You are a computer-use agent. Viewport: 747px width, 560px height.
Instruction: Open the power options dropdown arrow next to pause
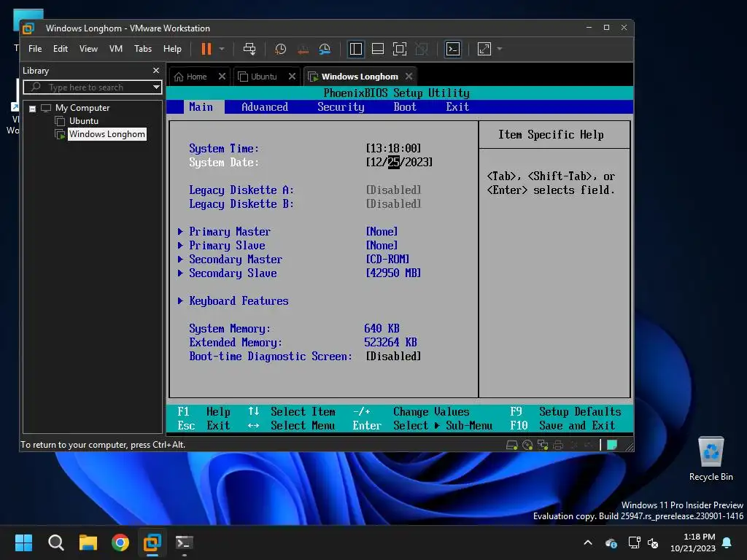click(222, 49)
